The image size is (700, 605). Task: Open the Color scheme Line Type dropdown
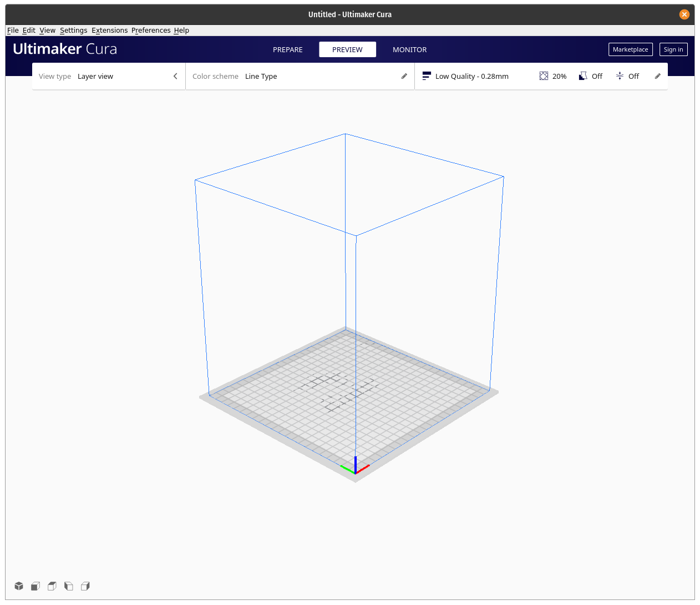tap(300, 77)
